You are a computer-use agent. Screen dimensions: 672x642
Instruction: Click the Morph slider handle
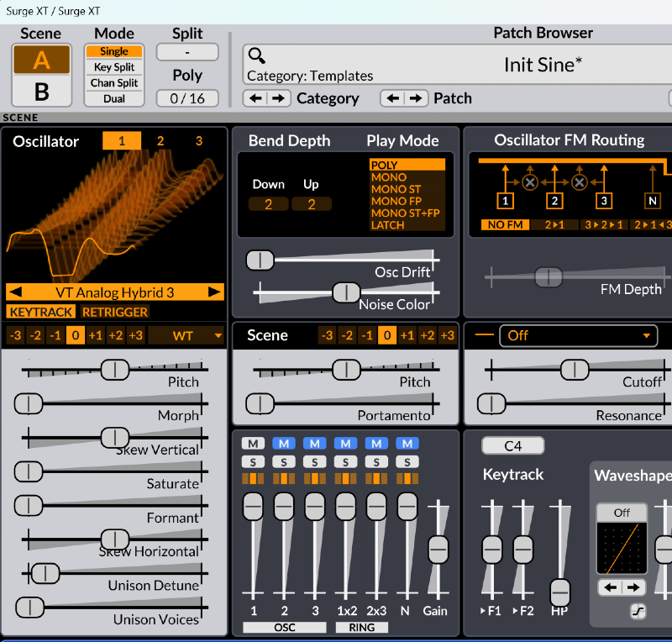click(29, 403)
